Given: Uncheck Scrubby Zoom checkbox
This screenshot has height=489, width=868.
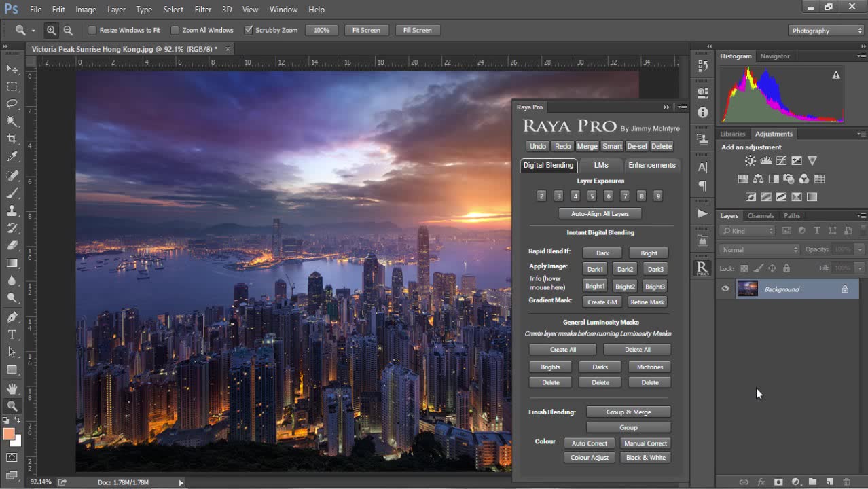Looking at the screenshot, I should (x=249, y=30).
